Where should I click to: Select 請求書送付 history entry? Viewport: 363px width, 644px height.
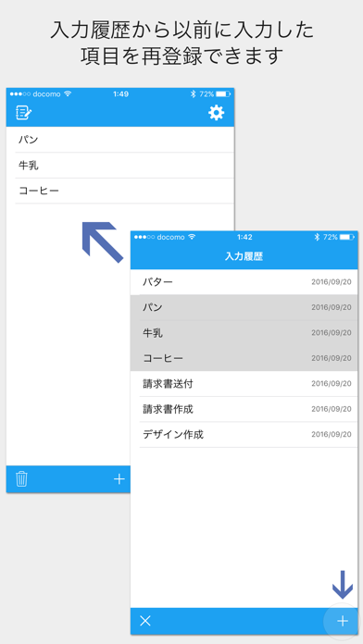coord(244,384)
